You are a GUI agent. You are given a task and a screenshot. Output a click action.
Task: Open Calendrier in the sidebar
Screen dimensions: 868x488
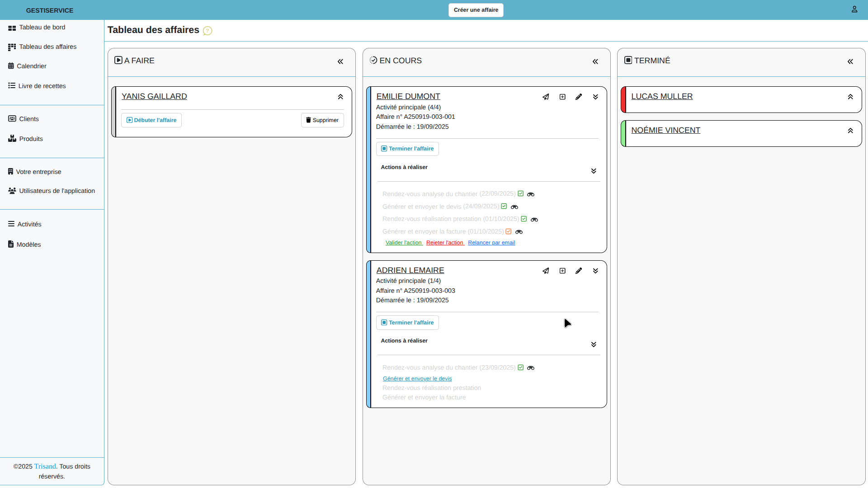tap(31, 66)
